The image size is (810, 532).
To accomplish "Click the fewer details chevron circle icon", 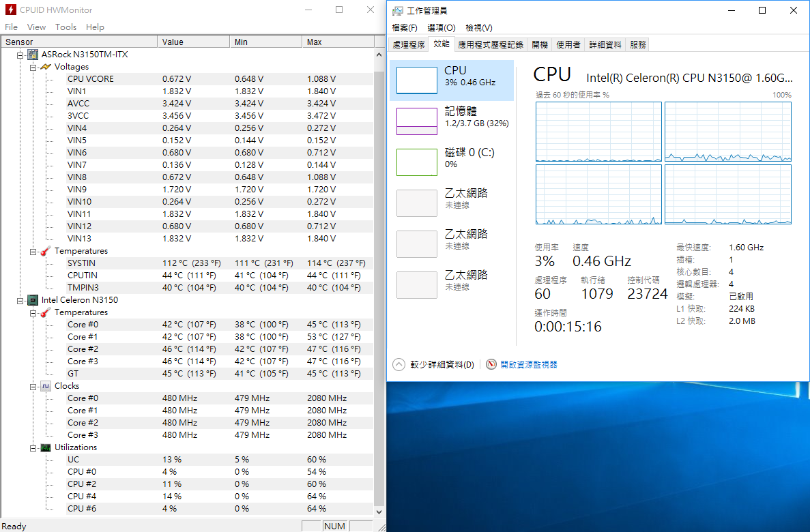I will click(399, 365).
